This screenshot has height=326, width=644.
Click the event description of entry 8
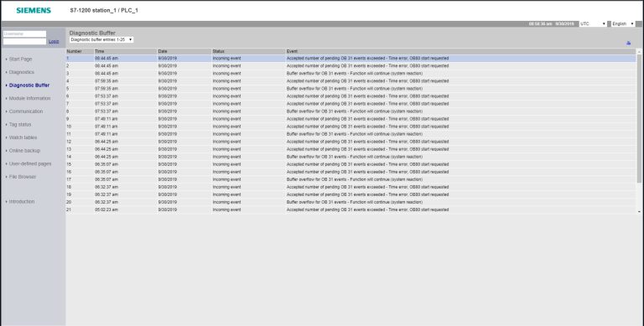(355, 111)
